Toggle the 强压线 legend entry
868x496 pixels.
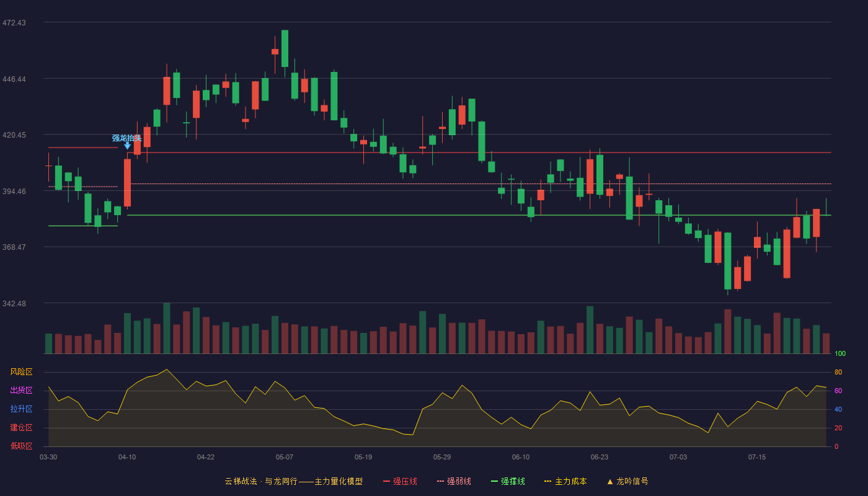click(400, 481)
